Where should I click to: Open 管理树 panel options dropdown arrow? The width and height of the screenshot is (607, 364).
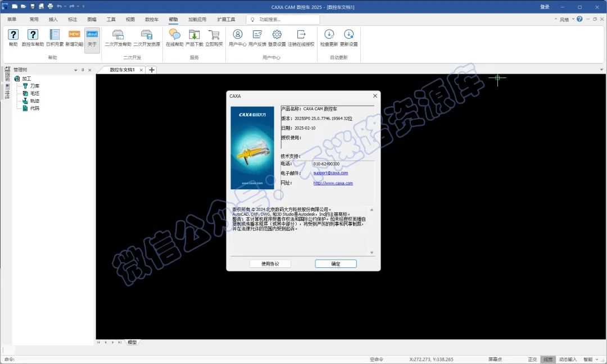tap(75, 70)
